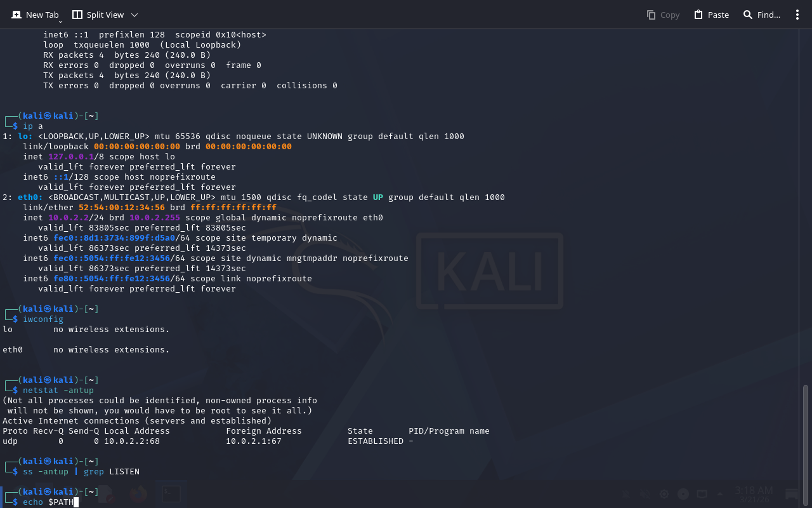Image resolution: width=812 pixels, height=508 pixels.
Task: Click the New Tab icon
Action: (x=16, y=15)
